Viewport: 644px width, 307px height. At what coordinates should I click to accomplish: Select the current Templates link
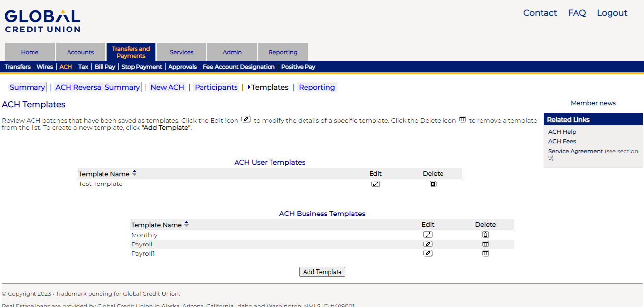tap(268, 87)
